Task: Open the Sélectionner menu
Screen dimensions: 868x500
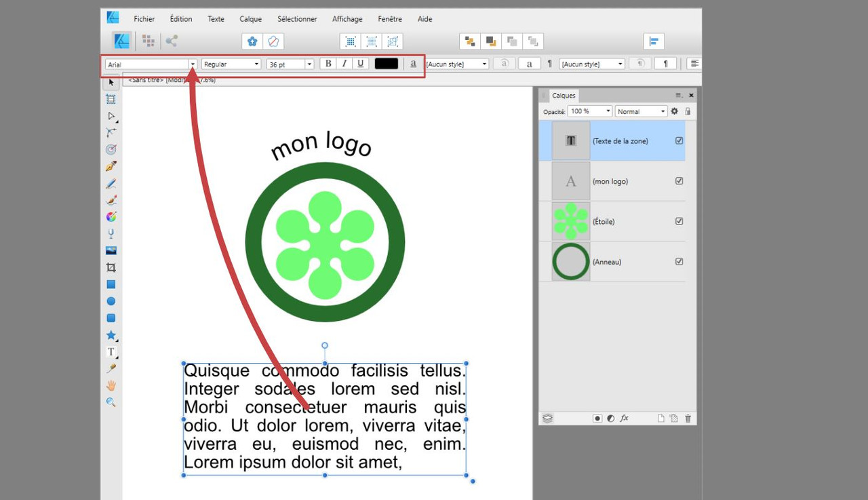Action: coord(297,19)
